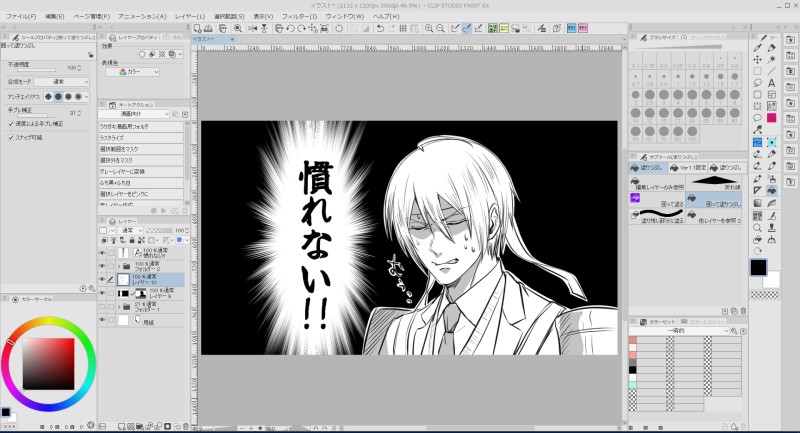This screenshot has width=800, height=433.
Task: Run the ラスタライズ auto action
Action: (141, 138)
